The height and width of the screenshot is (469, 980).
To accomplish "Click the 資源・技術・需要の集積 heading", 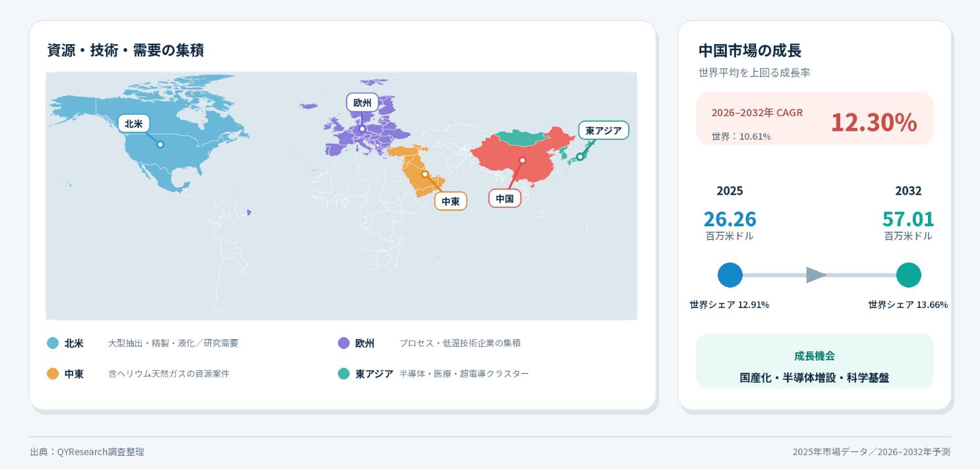I will coord(125,50).
